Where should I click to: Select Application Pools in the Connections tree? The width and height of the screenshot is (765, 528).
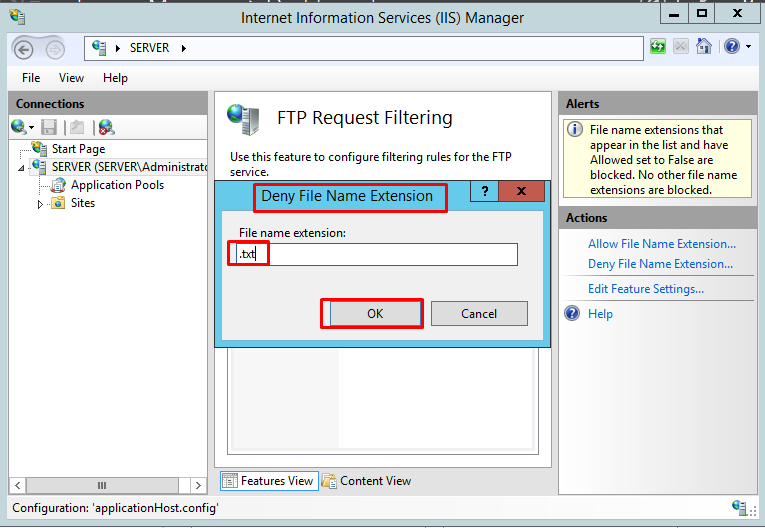coord(116,185)
